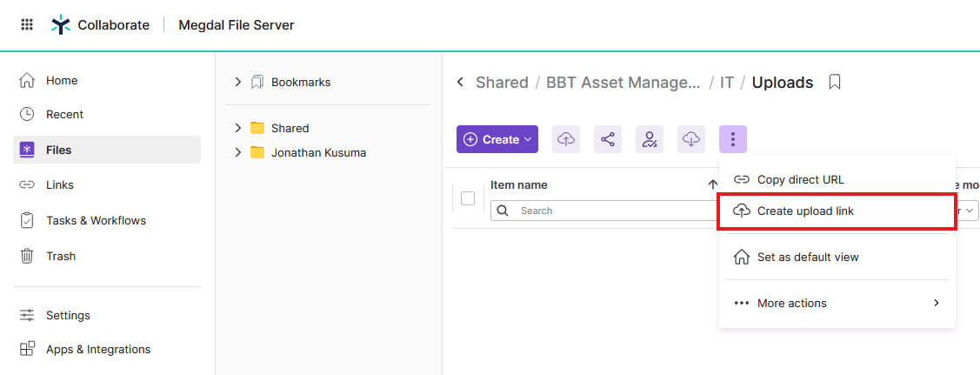Click the sort arrow next to Item name
The width and height of the screenshot is (980, 375).
(712, 184)
